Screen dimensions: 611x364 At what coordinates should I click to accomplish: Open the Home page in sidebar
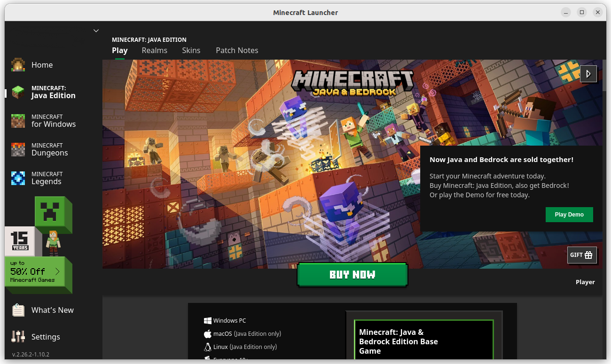pyautogui.click(x=42, y=65)
